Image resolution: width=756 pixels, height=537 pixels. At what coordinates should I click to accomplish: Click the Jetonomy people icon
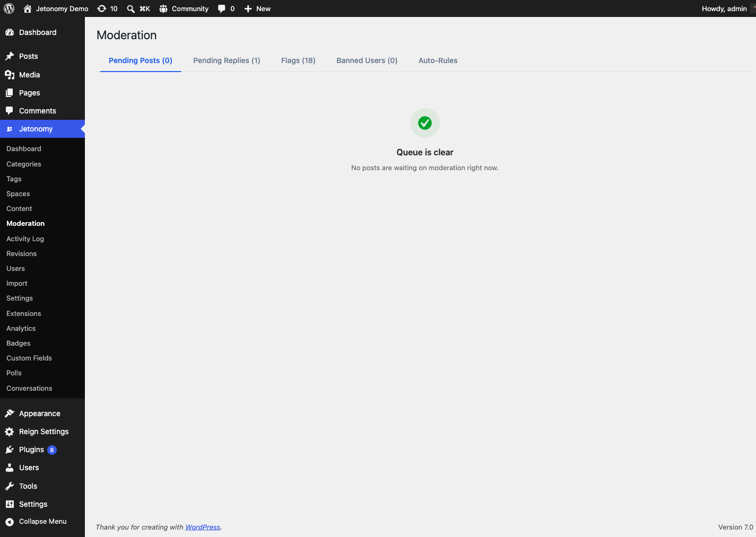coord(10,129)
